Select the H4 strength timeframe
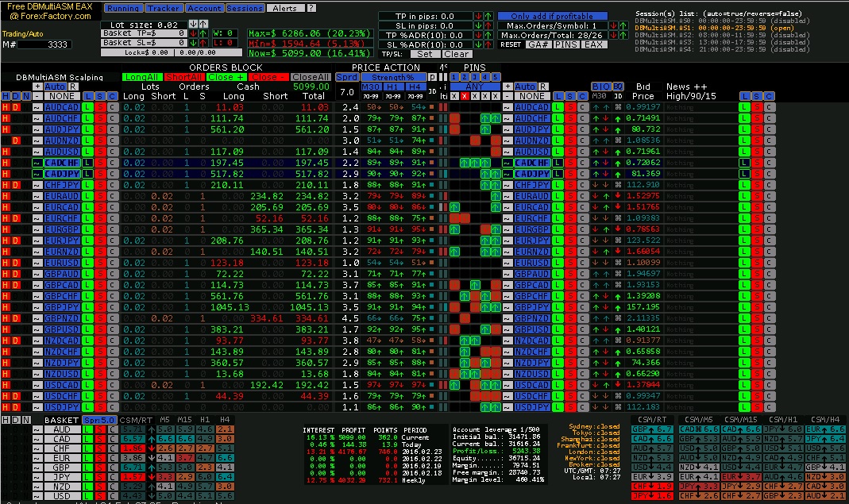Viewport: 849px width, 504px height. (415, 87)
